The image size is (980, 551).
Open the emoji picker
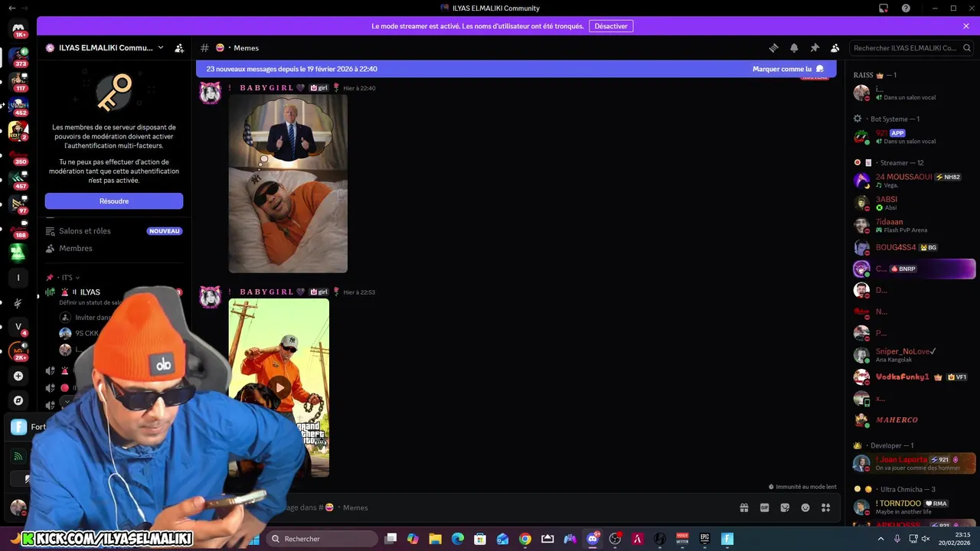pyautogui.click(x=805, y=507)
